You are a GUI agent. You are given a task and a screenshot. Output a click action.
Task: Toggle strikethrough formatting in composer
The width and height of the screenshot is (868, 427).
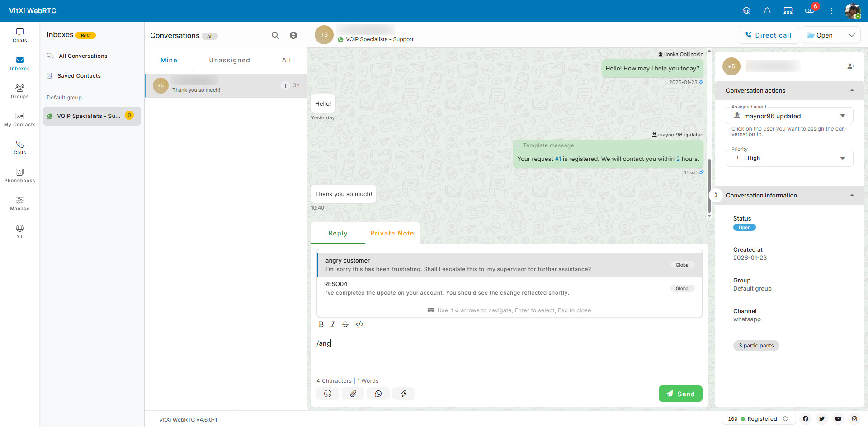click(345, 324)
